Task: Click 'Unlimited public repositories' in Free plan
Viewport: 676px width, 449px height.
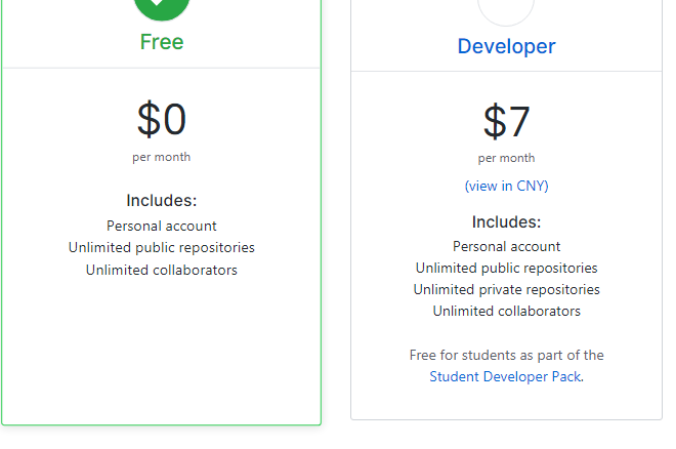Action: 162,248
